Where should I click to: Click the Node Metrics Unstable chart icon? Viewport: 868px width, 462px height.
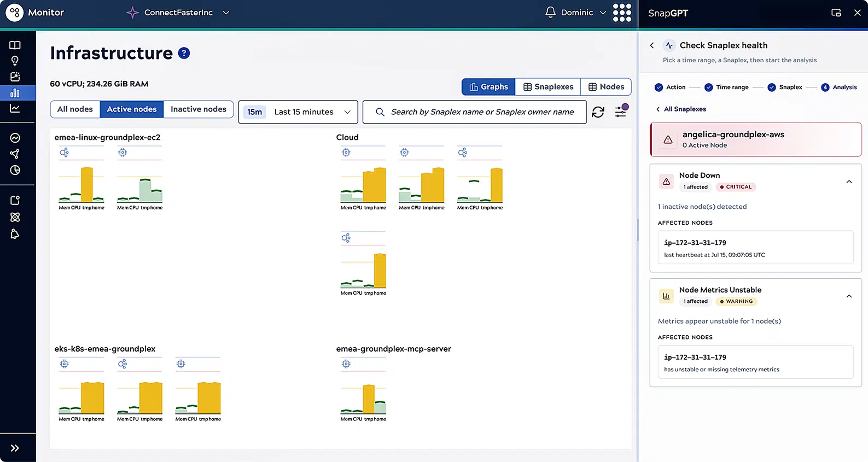[666, 296]
